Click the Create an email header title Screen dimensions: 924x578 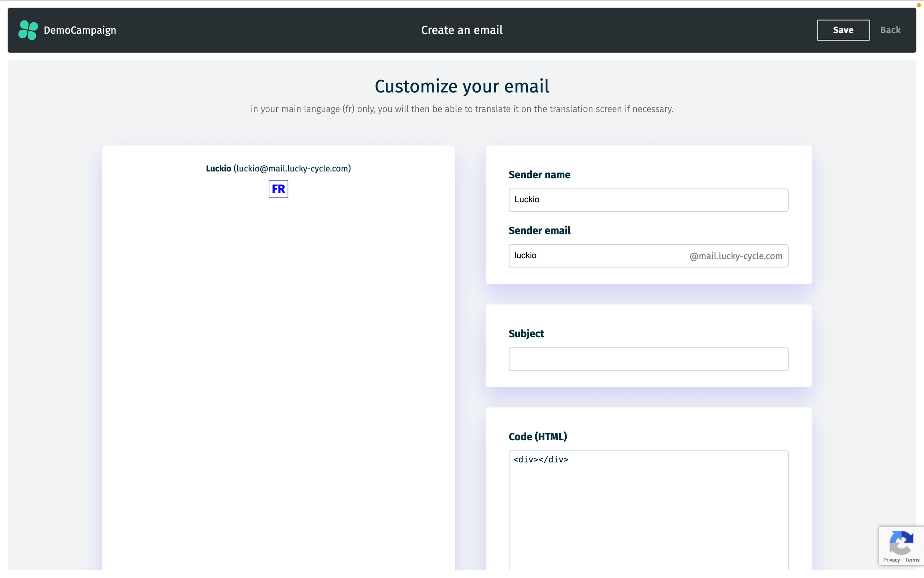click(x=462, y=30)
